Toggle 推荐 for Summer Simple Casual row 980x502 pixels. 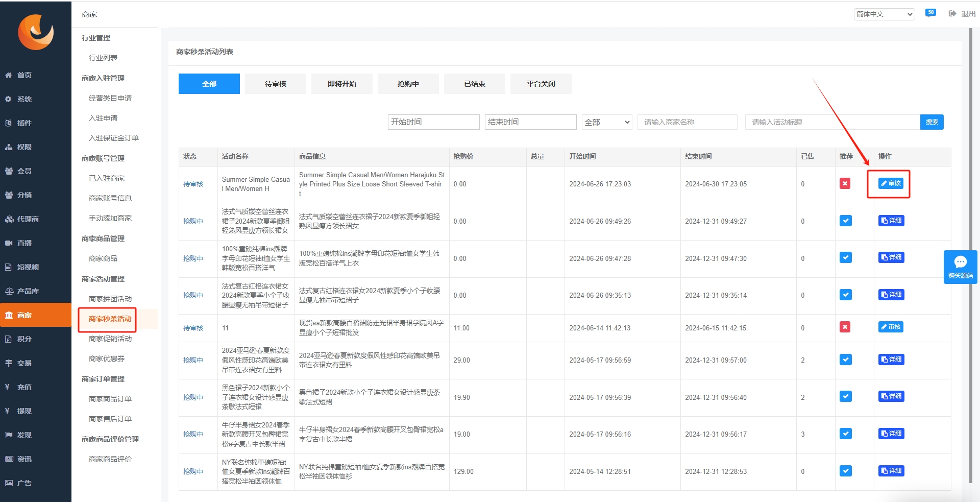[x=845, y=183]
